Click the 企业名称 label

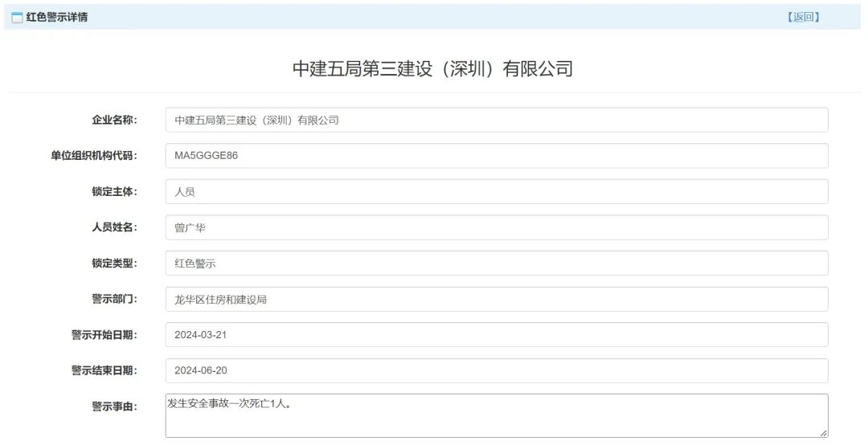pos(115,120)
